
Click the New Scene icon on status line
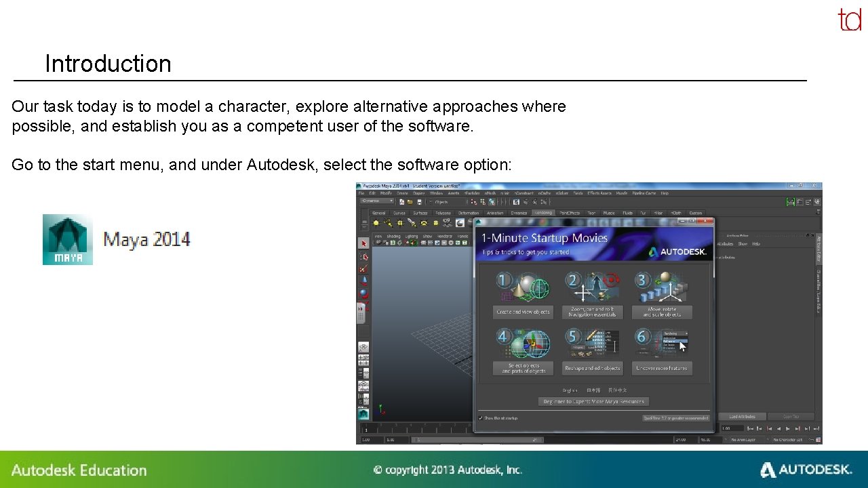tap(403, 201)
